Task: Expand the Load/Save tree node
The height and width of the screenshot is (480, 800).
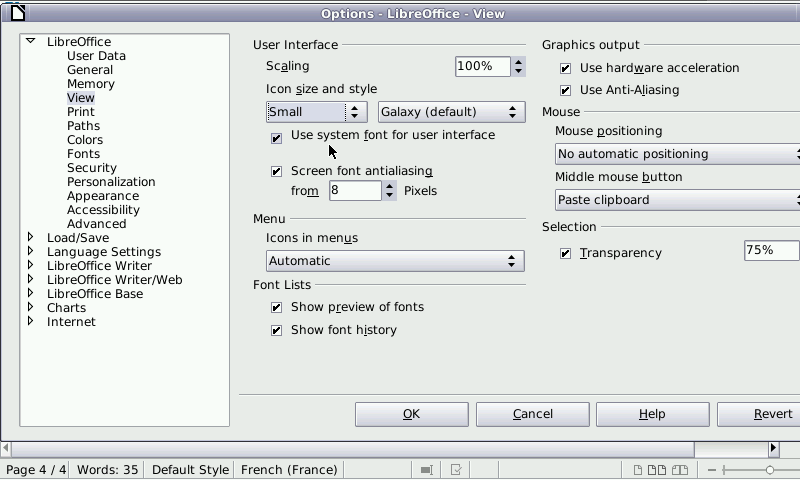Action: (31, 238)
